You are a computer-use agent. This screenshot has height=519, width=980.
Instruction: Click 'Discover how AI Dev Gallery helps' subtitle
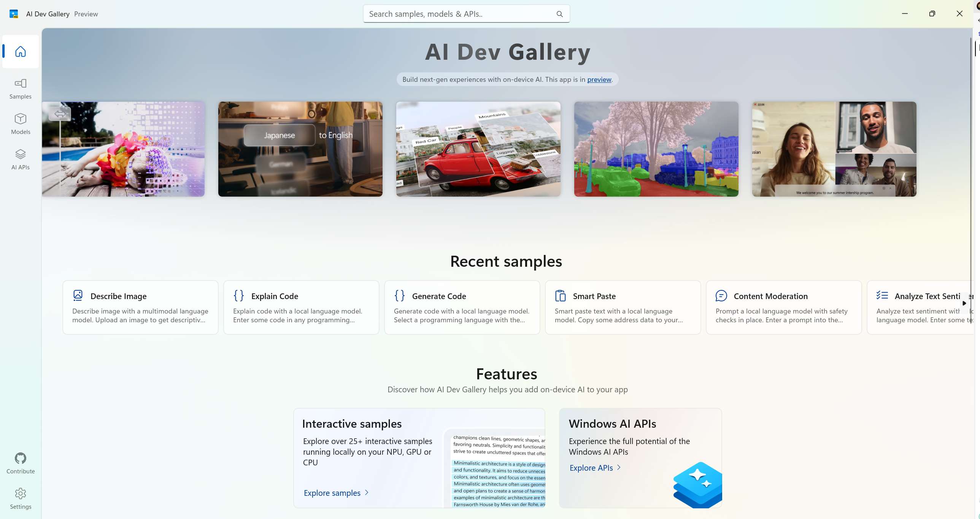tap(508, 390)
